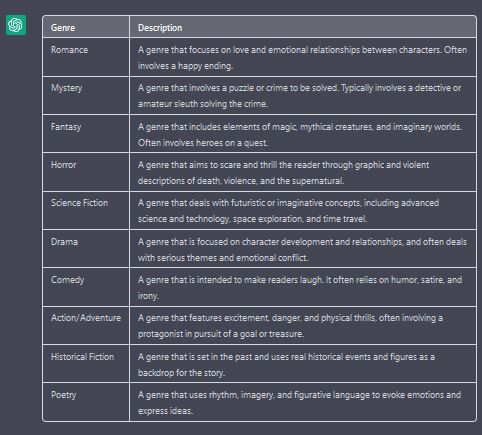Select the Poetry genre cell
Screen dimensions: 482x435
click(86, 402)
